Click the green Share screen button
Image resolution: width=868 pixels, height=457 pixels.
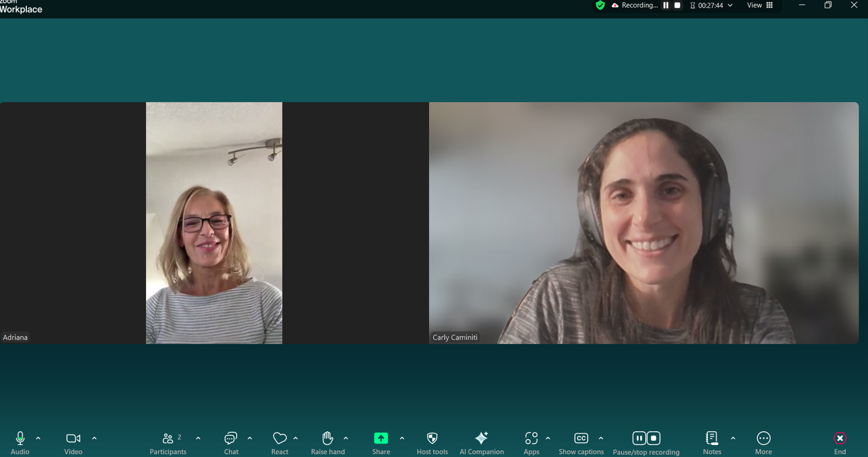point(381,438)
